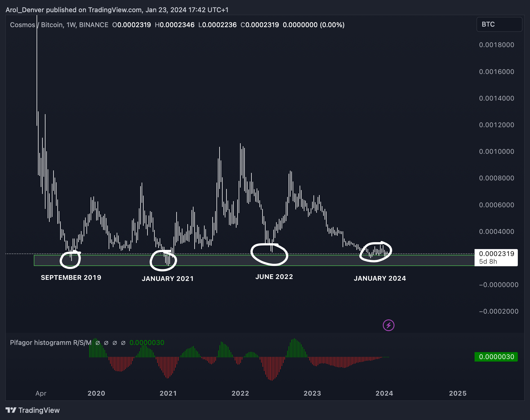Click the 2021 label on the time axis

(x=168, y=393)
